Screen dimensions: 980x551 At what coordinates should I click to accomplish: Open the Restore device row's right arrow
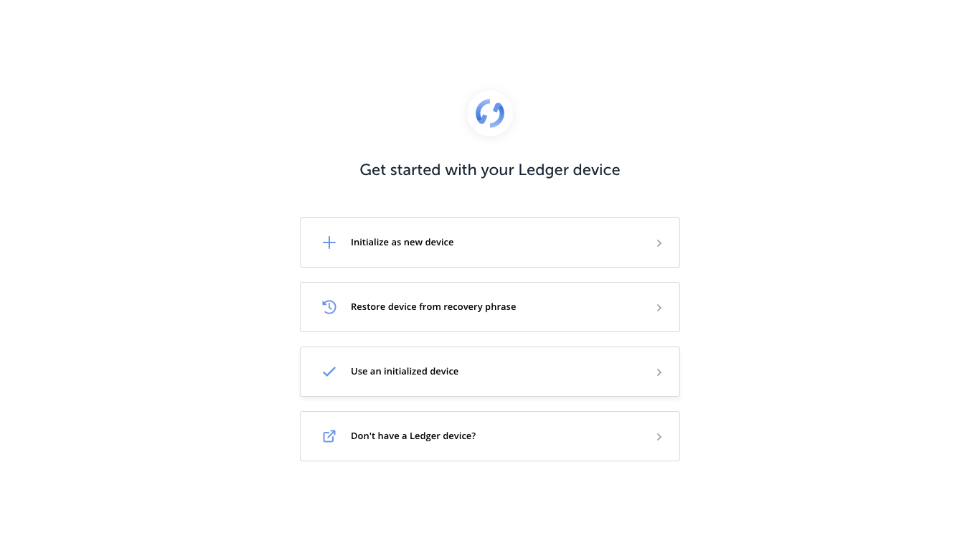(x=659, y=308)
